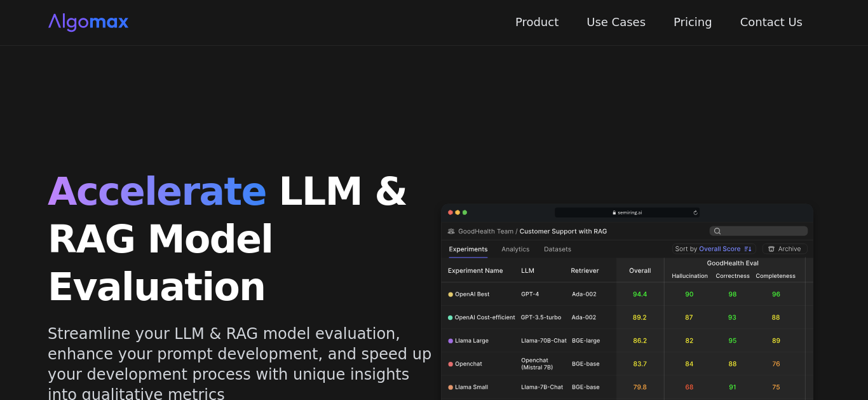Click the 86.2 overall score
This screenshot has width=868, height=400.
click(640, 341)
